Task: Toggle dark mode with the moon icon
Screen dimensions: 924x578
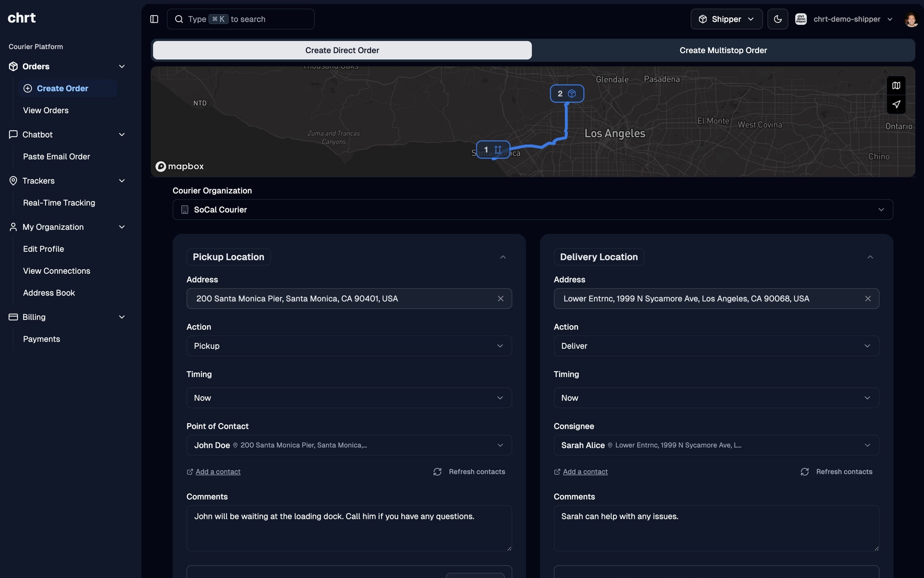Action: point(778,19)
